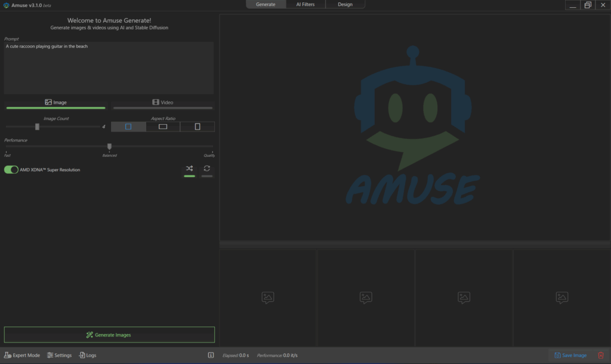Select the third empty image thumbnail
Screen dimensions: 611x364
tap(464, 298)
